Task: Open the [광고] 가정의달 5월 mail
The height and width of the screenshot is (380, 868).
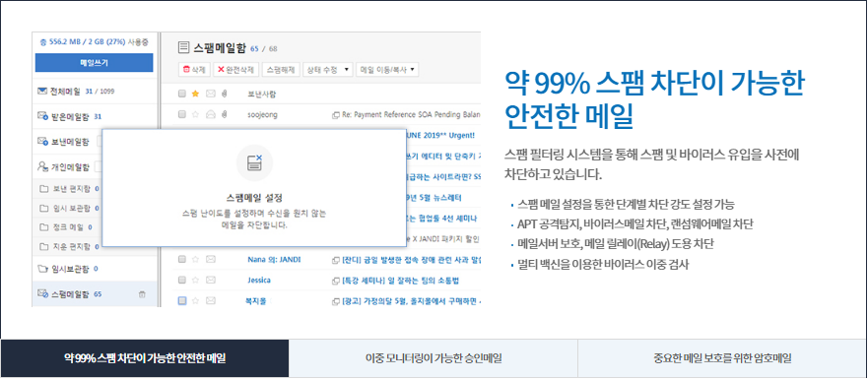Action: tap(411, 301)
